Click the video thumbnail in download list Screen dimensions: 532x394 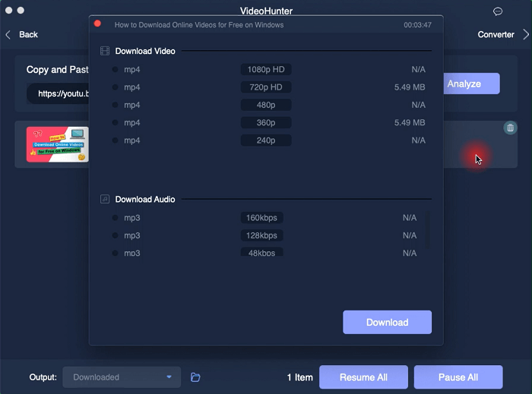(58, 144)
